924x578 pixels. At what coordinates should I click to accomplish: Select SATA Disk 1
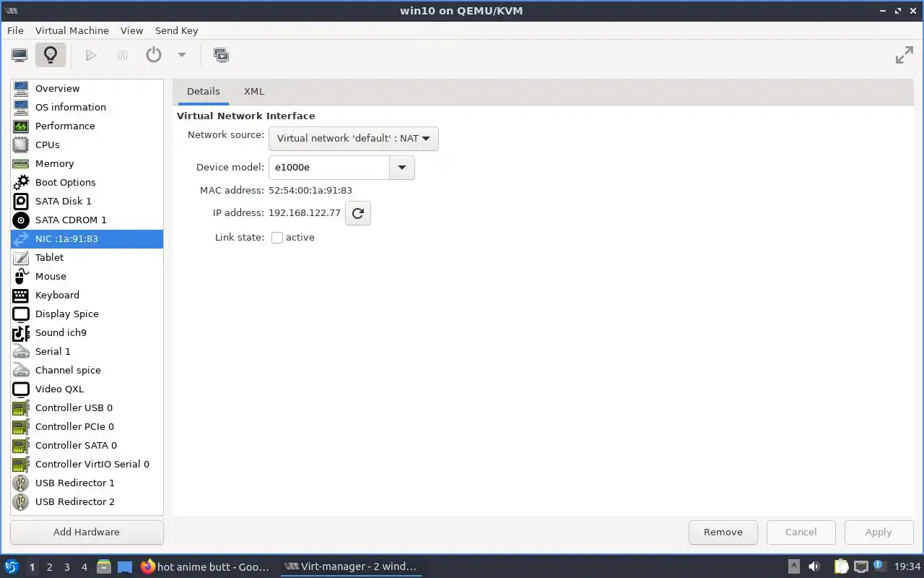(87, 201)
